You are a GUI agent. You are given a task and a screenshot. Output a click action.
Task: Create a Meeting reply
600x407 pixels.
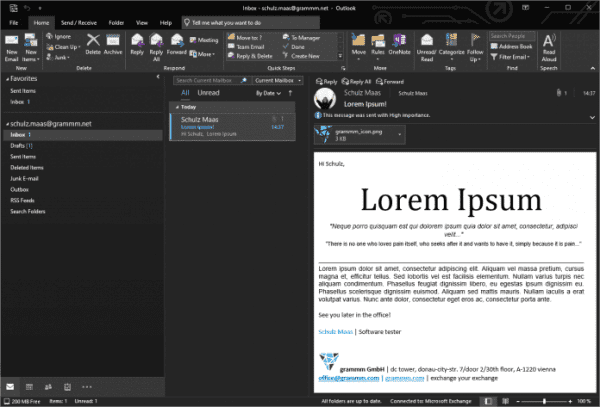tap(204, 40)
